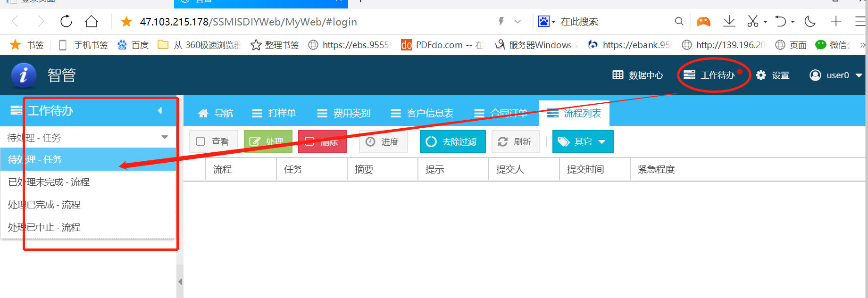868x298 pixels.
Task: Select highlighted 待处理 - 任务 option
Action: pyautogui.click(x=88, y=159)
